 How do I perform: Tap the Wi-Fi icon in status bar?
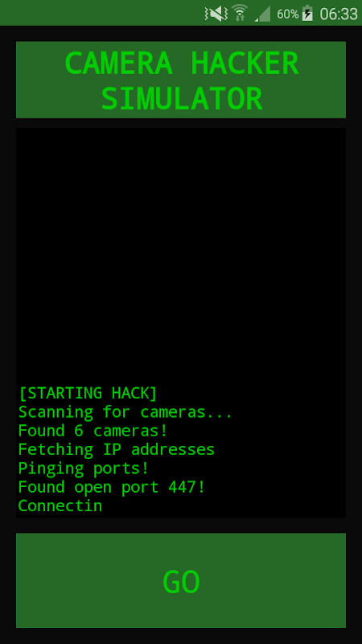(240, 13)
